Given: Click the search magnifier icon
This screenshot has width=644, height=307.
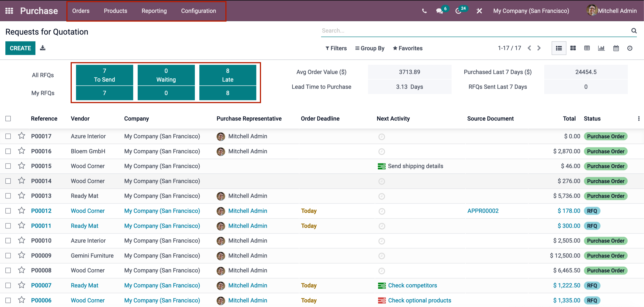Looking at the screenshot, I should click(634, 30).
